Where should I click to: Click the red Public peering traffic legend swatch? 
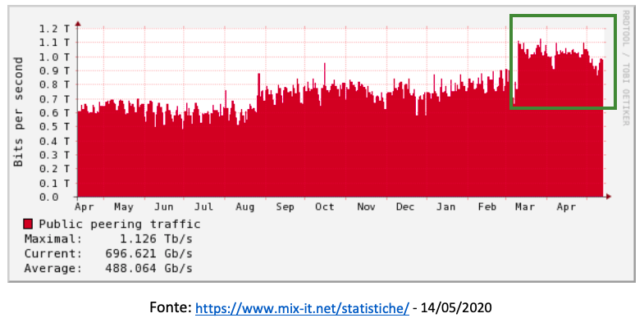tap(28, 224)
